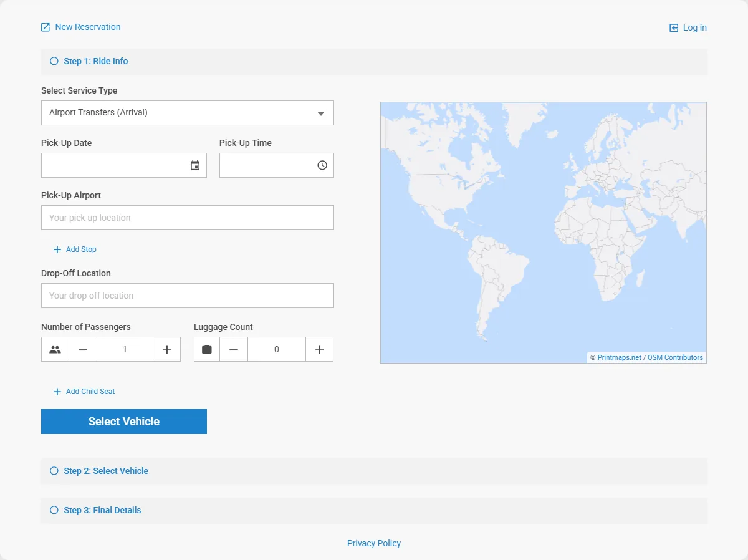748x560 pixels.
Task: Expand the Step 3: Final Details section
Action: [374, 510]
